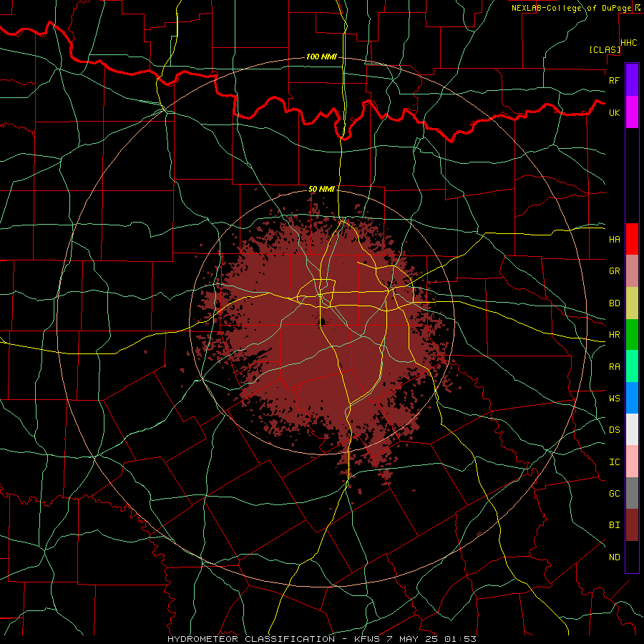Viewport: 644px width, 644px height.
Task: Click the RA light-green legend color swatch
Action: pos(632,366)
